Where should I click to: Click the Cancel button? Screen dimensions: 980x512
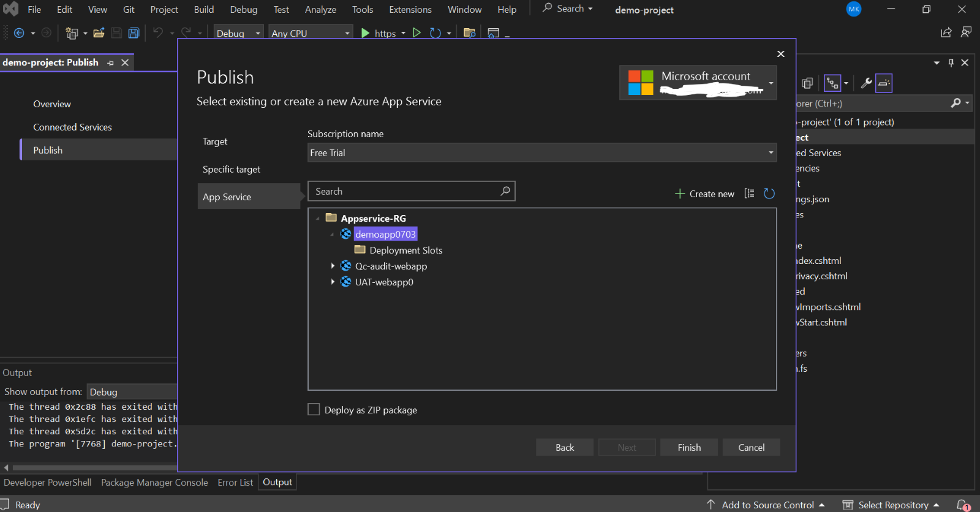(x=752, y=448)
